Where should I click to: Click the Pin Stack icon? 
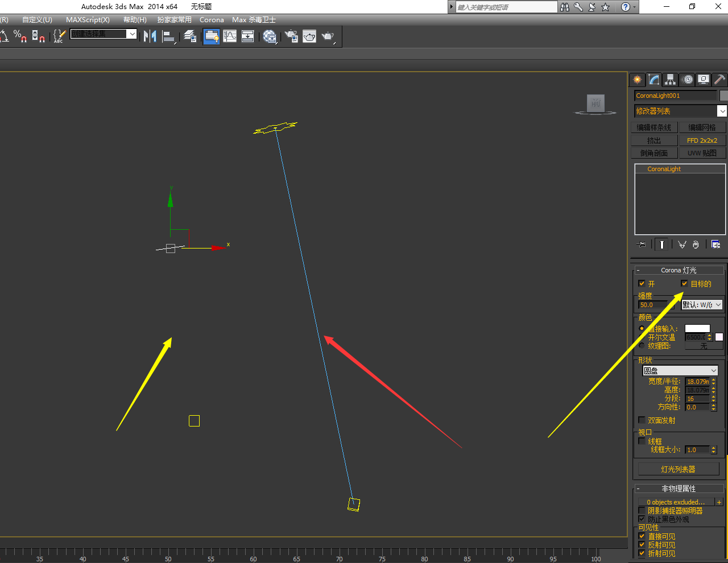[642, 245]
